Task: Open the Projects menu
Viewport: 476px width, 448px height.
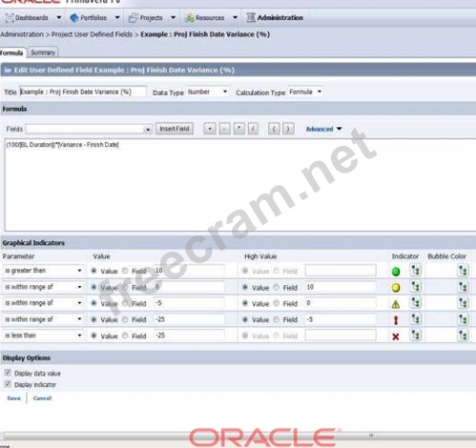Action: (151, 18)
